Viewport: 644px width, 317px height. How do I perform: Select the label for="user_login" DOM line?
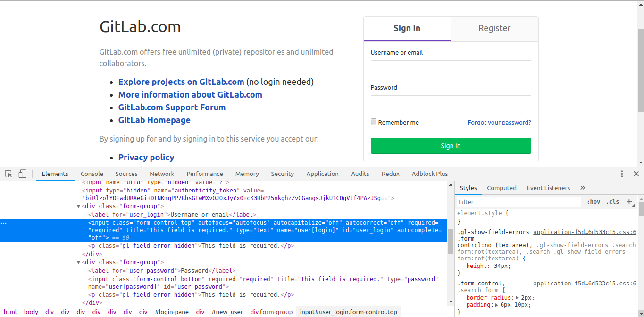[172, 215]
